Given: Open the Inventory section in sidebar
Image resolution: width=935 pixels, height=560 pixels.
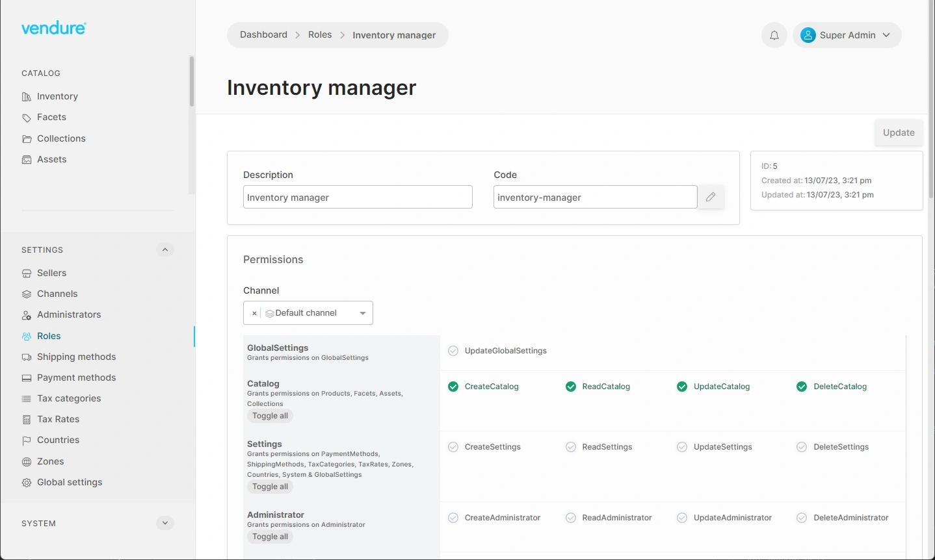Looking at the screenshot, I should 57,95.
